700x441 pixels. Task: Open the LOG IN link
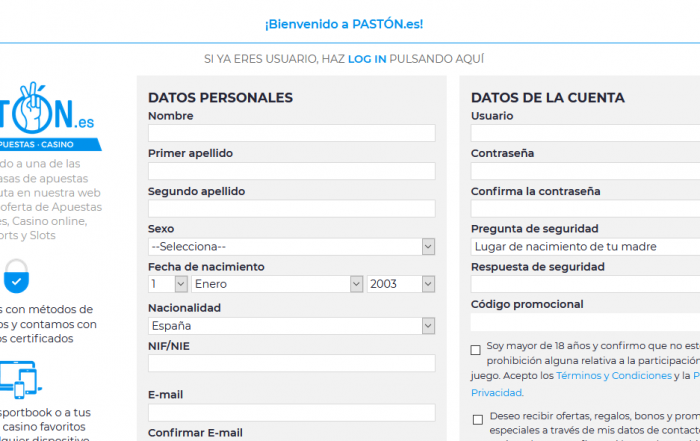(x=367, y=59)
